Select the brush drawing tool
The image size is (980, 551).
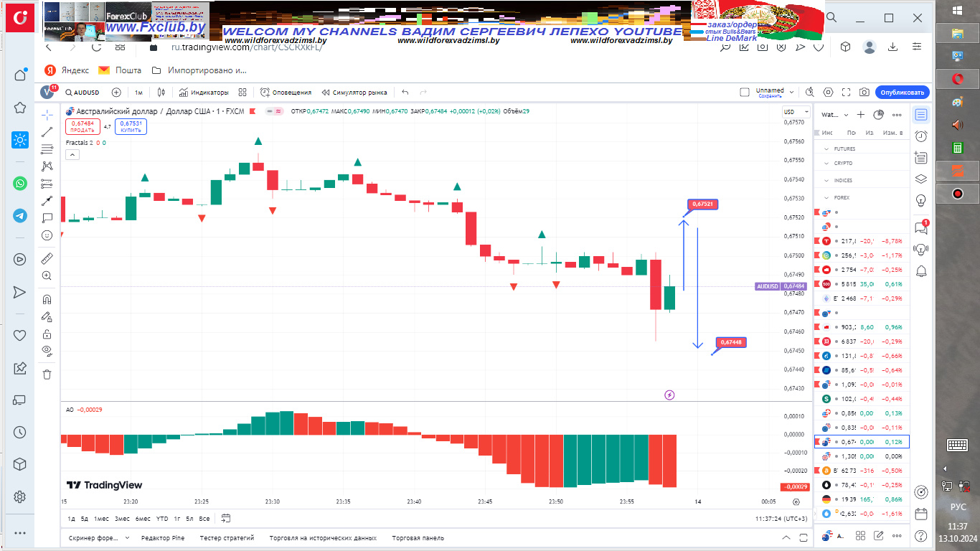(x=47, y=200)
